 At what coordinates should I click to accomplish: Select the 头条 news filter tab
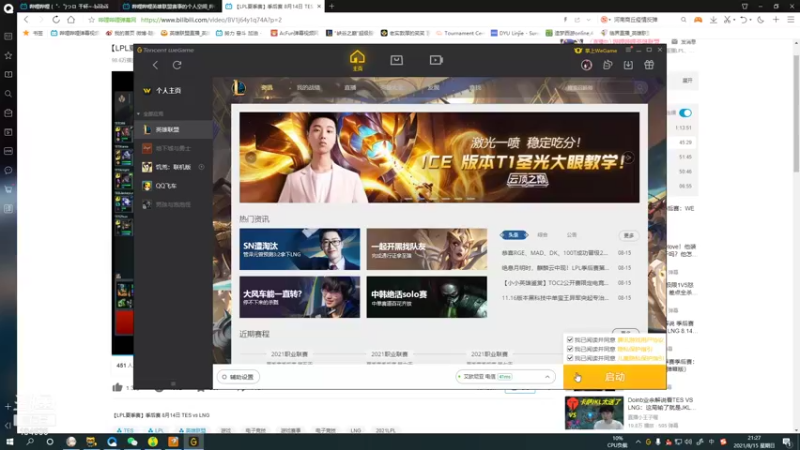coord(513,235)
